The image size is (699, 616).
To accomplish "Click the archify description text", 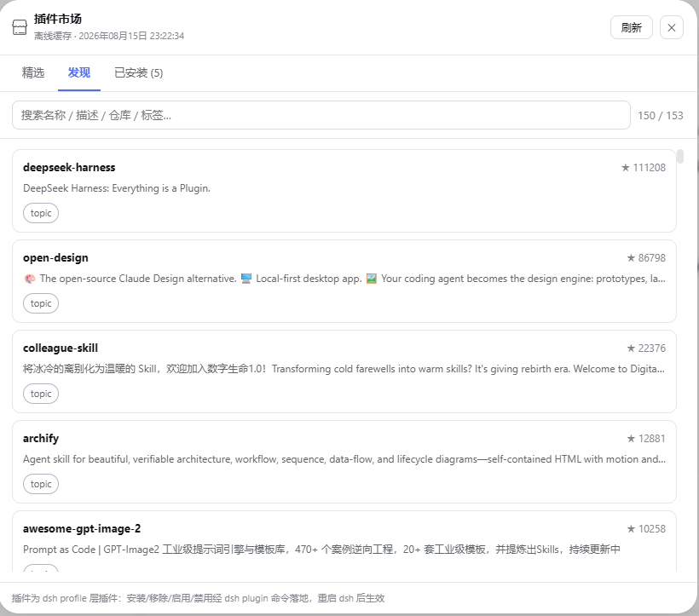I will click(x=344, y=460).
